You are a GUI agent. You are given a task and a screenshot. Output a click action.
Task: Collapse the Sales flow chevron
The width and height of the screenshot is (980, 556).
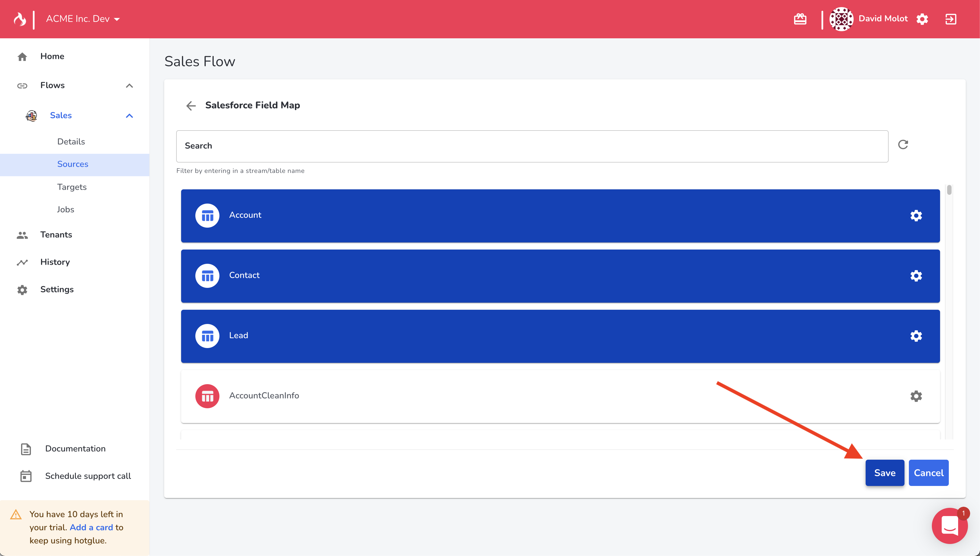click(x=129, y=116)
